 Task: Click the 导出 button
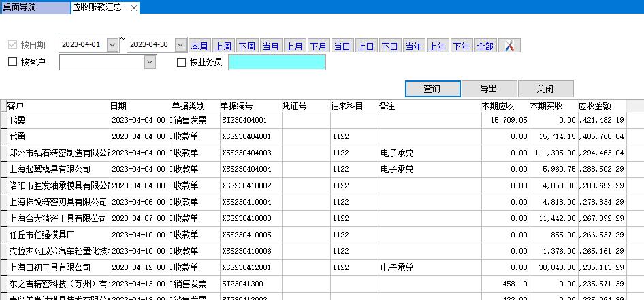(x=489, y=89)
